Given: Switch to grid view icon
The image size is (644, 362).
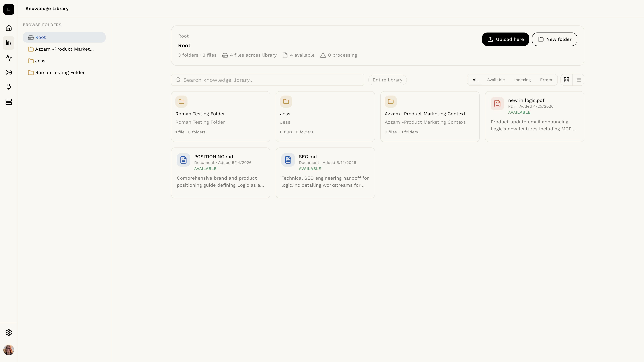Looking at the screenshot, I should [x=567, y=80].
